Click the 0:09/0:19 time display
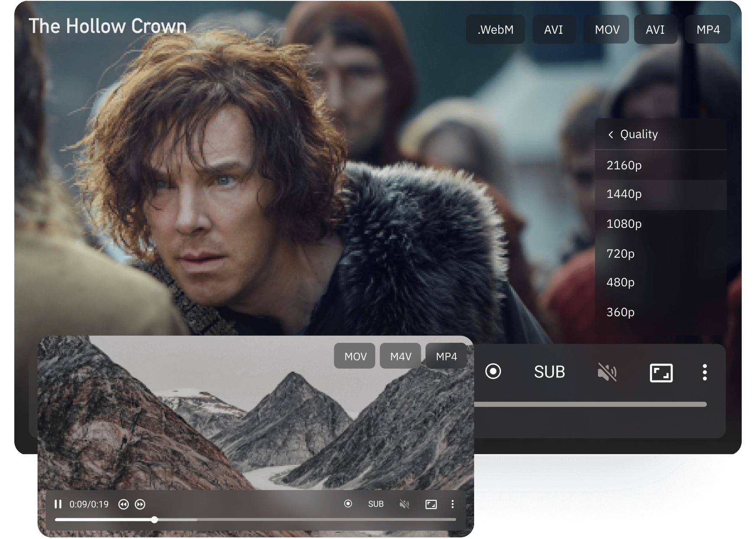This screenshot has height=539, width=756. [89, 504]
